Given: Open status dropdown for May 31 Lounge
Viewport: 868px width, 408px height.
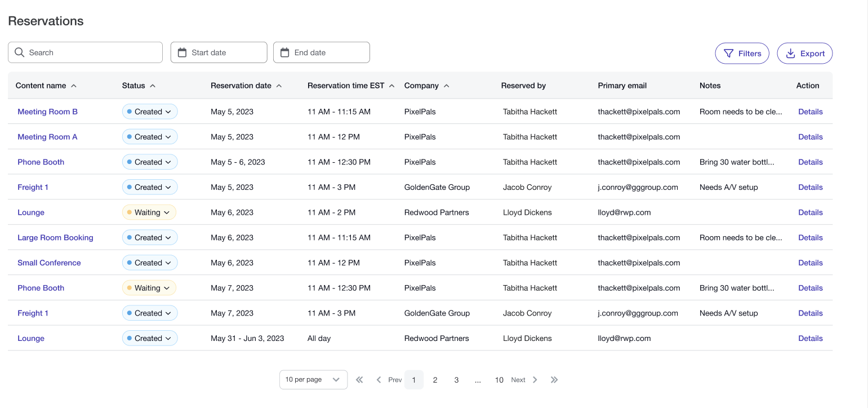Looking at the screenshot, I should pos(150,338).
